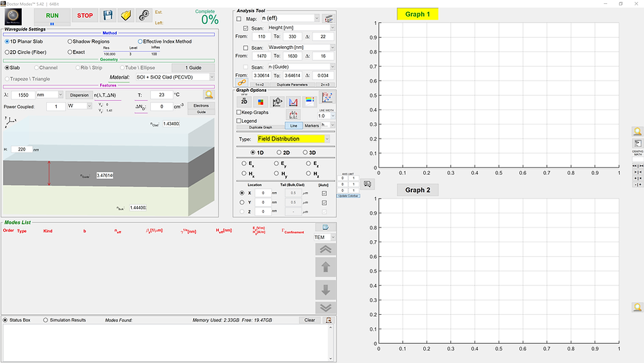Click the pause button beneath RUN
This screenshot has width=644, height=363.
(52, 24)
